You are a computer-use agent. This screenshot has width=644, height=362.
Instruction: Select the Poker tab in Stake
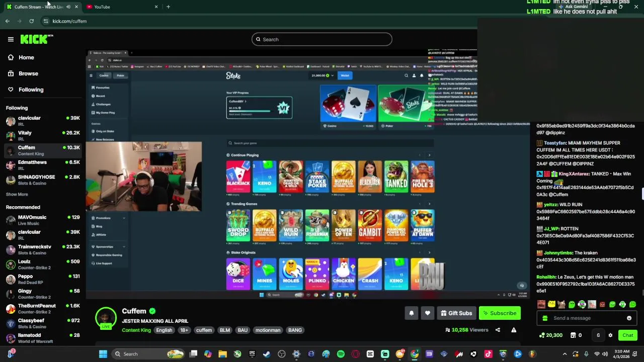coord(120,75)
